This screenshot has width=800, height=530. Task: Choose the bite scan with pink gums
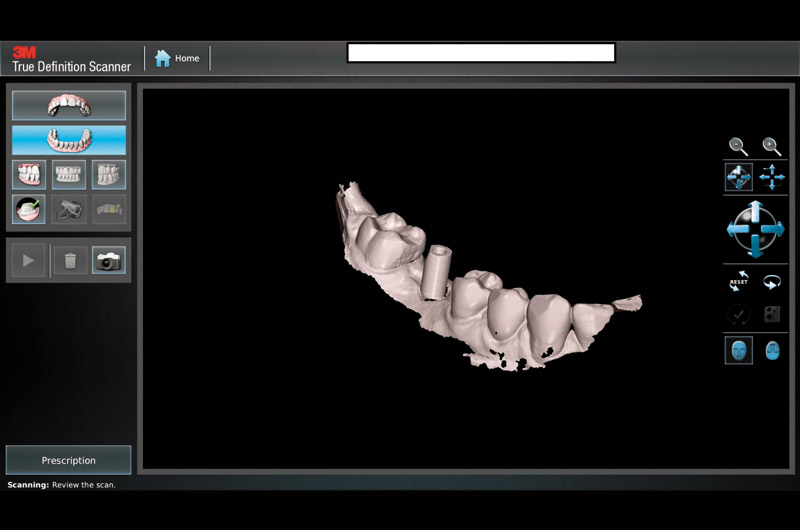(x=29, y=174)
